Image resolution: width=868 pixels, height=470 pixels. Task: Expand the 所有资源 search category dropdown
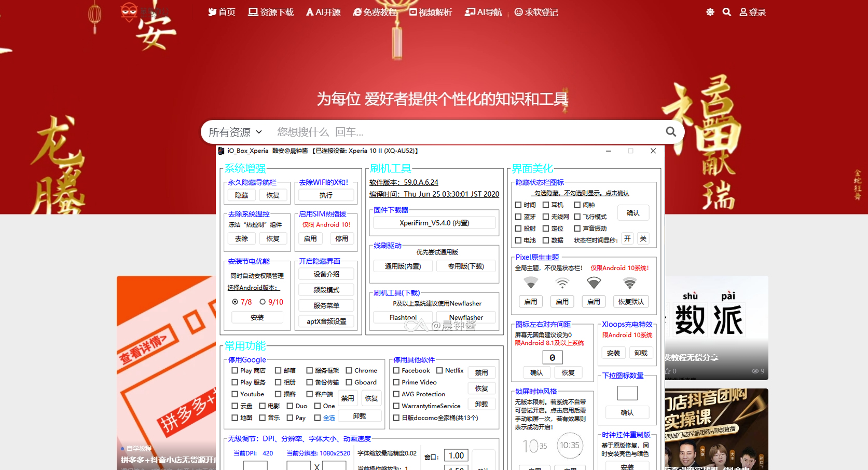pos(236,132)
